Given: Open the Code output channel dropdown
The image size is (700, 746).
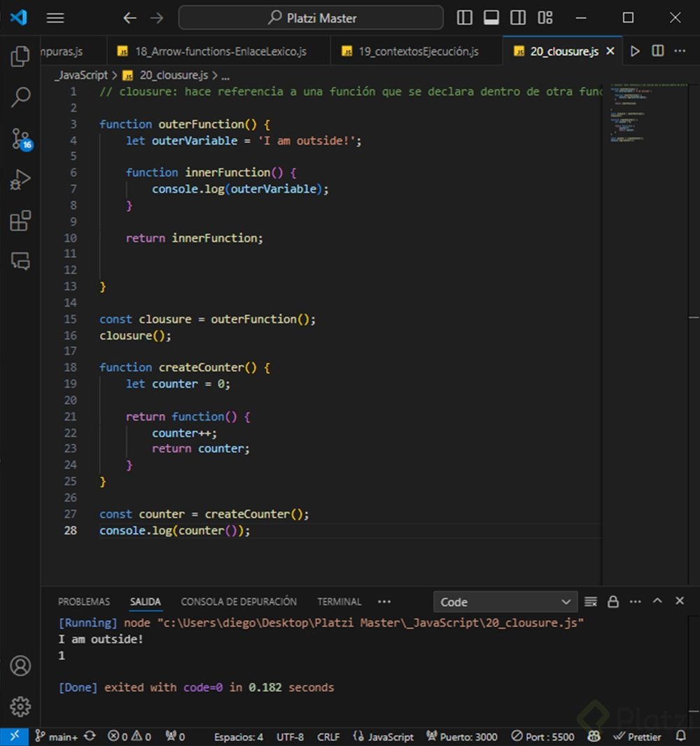Looking at the screenshot, I should click(x=505, y=602).
